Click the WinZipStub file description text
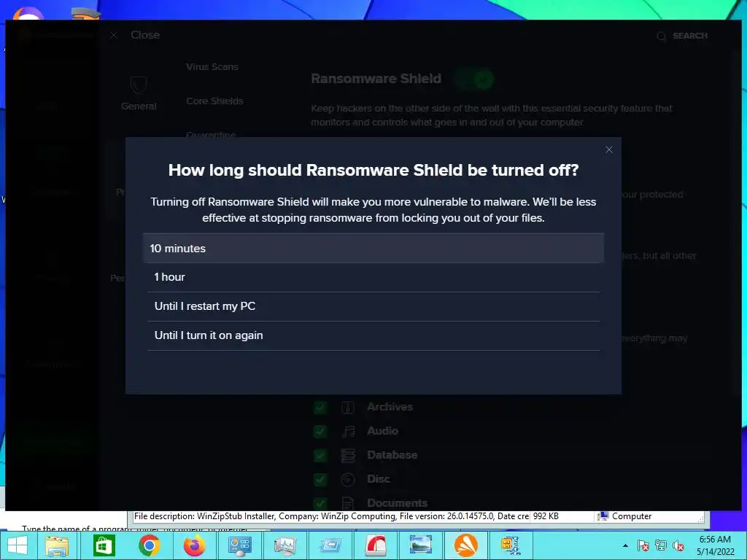The image size is (747, 560). [x=331, y=516]
